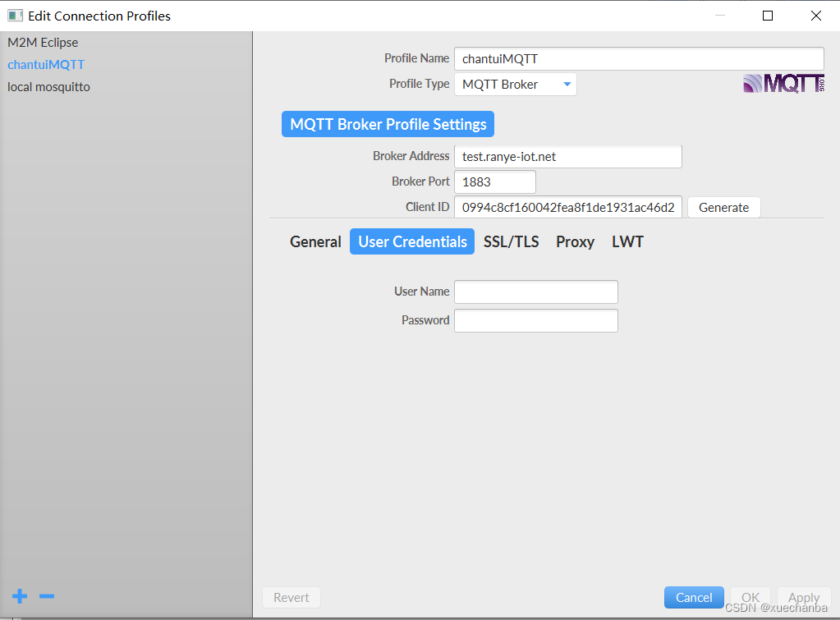This screenshot has height=620, width=840.
Task: Click the Cancel button
Action: (x=694, y=597)
